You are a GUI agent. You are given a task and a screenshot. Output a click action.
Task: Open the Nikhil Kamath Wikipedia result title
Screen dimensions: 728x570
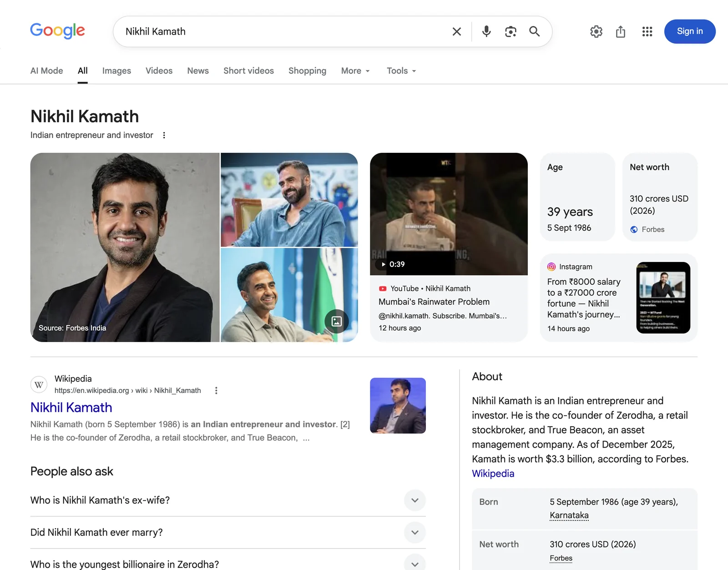click(71, 407)
